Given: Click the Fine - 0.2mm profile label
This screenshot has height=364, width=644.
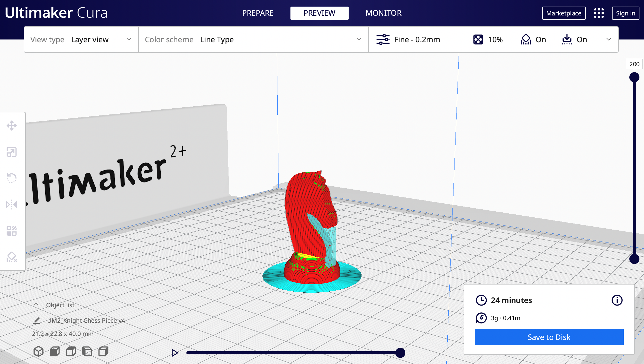Looking at the screenshot, I should pos(417,39).
